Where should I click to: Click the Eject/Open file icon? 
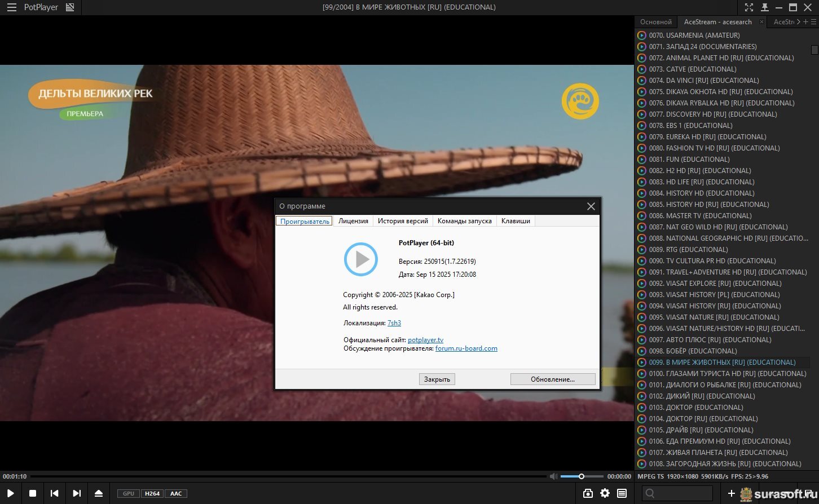point(99,493)
